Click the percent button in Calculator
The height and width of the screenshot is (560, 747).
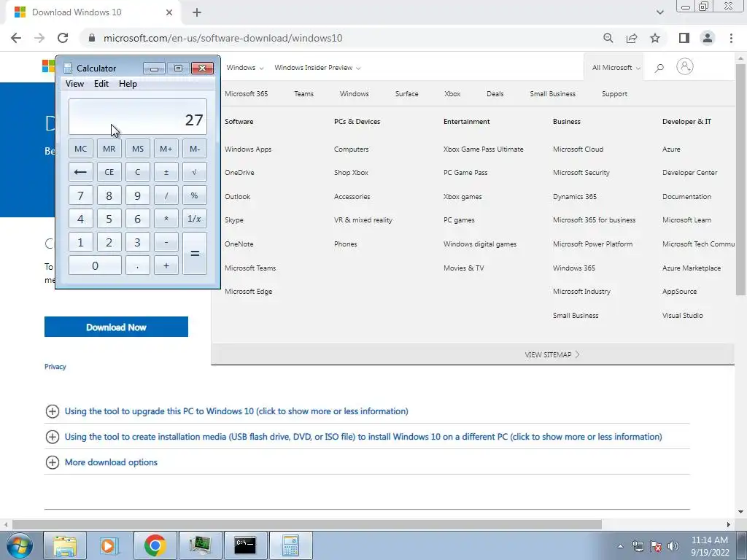pyautogui.click(x=194, y=195)
